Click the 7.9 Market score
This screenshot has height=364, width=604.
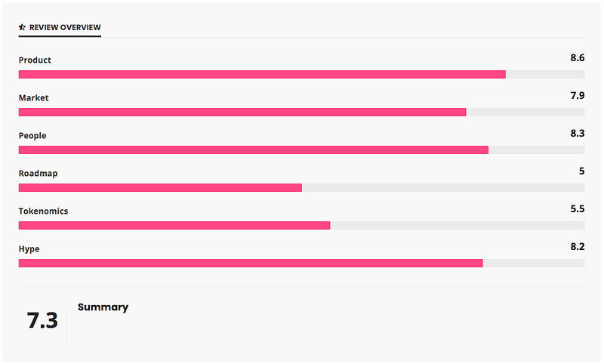[x=578, y=95]
